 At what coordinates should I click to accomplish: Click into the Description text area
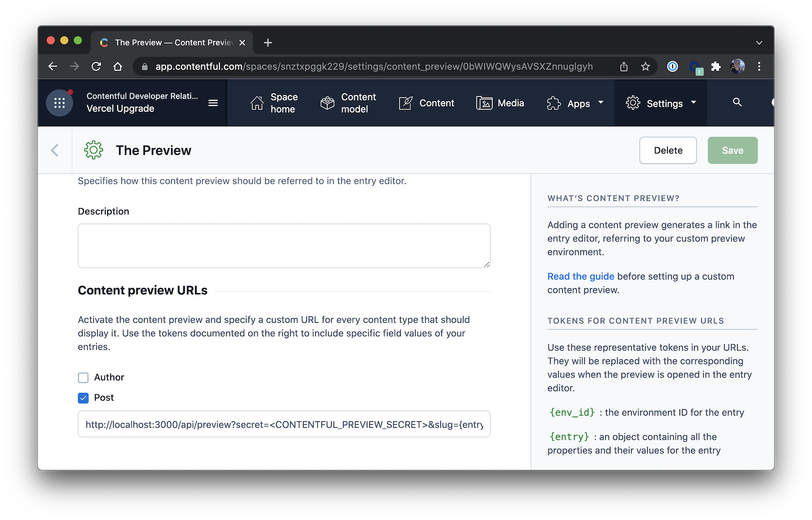click(284, 246)
